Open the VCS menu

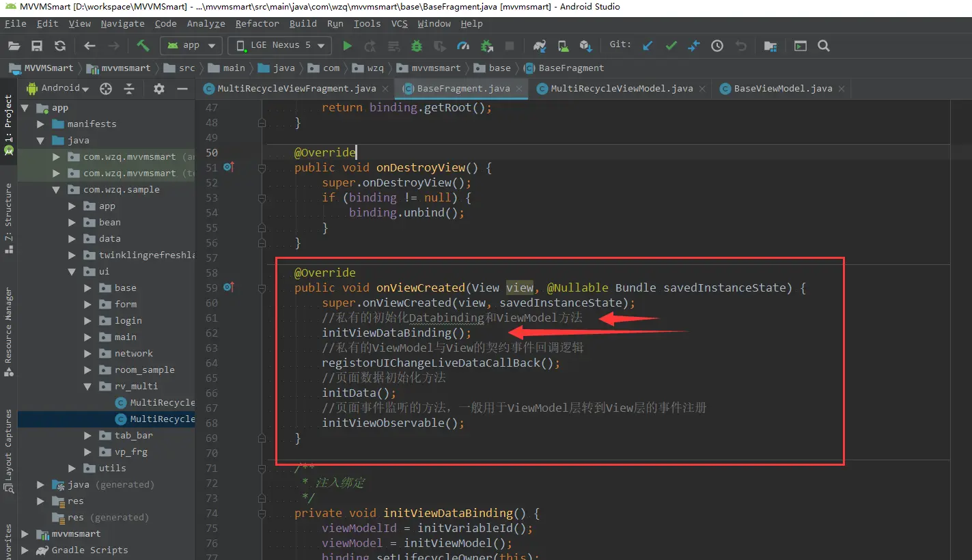pos(400,23)
